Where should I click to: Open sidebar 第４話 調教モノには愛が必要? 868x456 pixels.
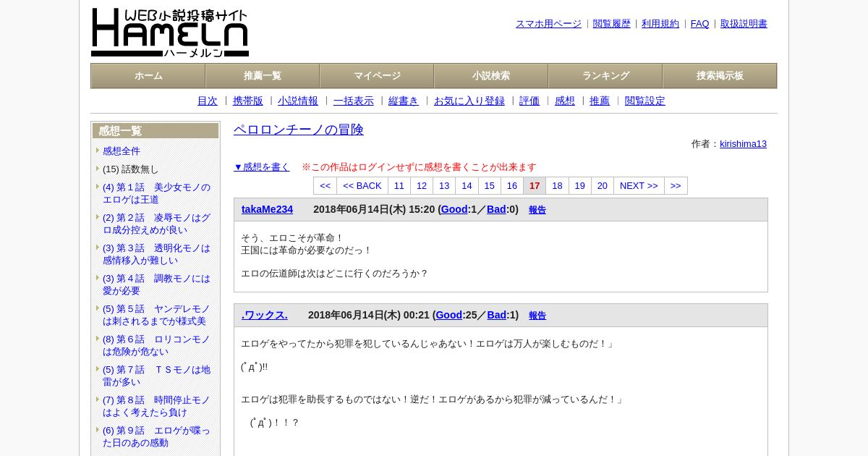[x=156, y=284]
